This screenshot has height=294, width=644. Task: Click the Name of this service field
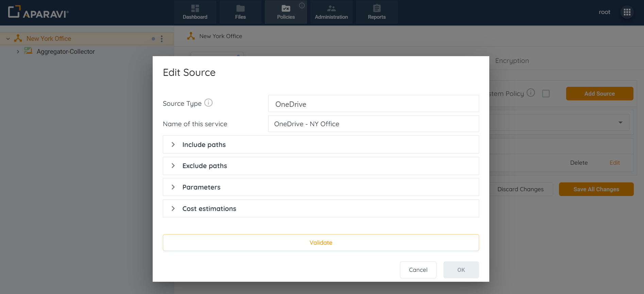click(373, 124)
